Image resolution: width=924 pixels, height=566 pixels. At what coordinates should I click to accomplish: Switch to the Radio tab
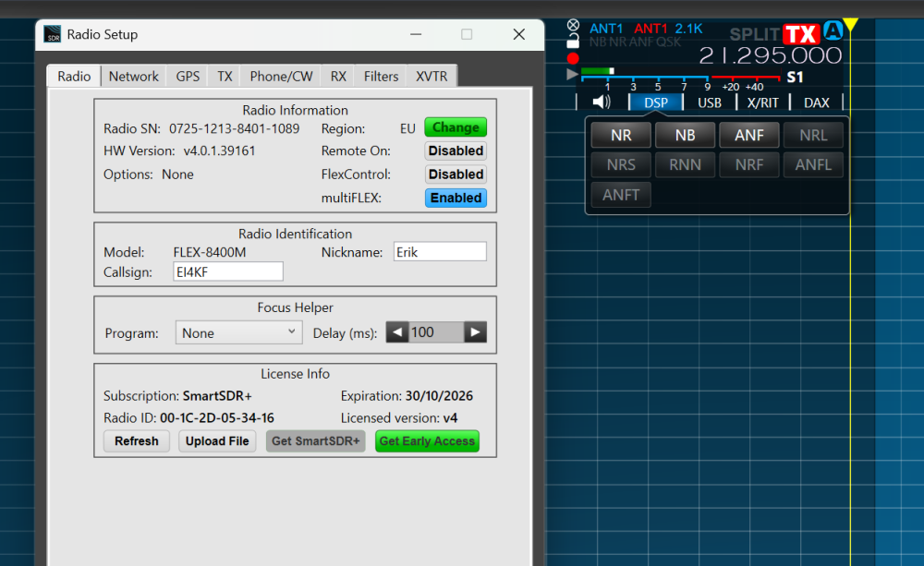pos(74,76)
